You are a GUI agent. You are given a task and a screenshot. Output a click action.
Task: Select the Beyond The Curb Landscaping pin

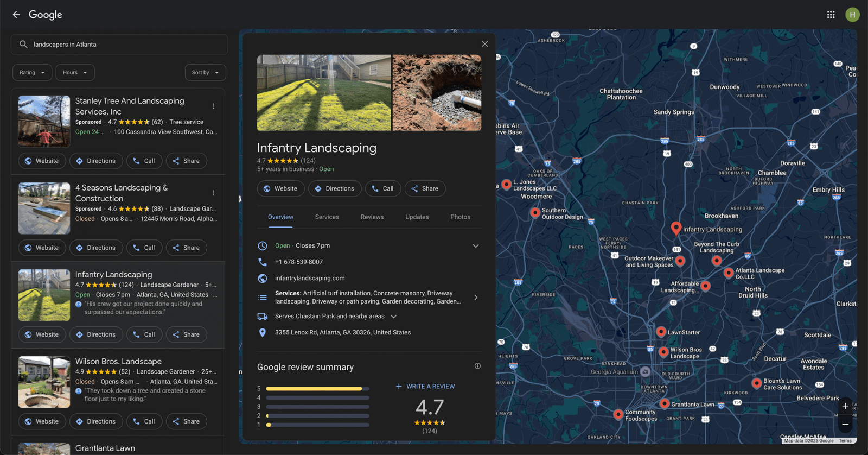(717, 261)
